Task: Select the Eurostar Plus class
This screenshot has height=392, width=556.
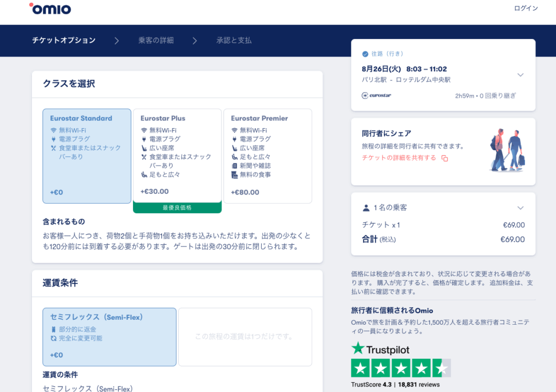Action: pos(178,156)
